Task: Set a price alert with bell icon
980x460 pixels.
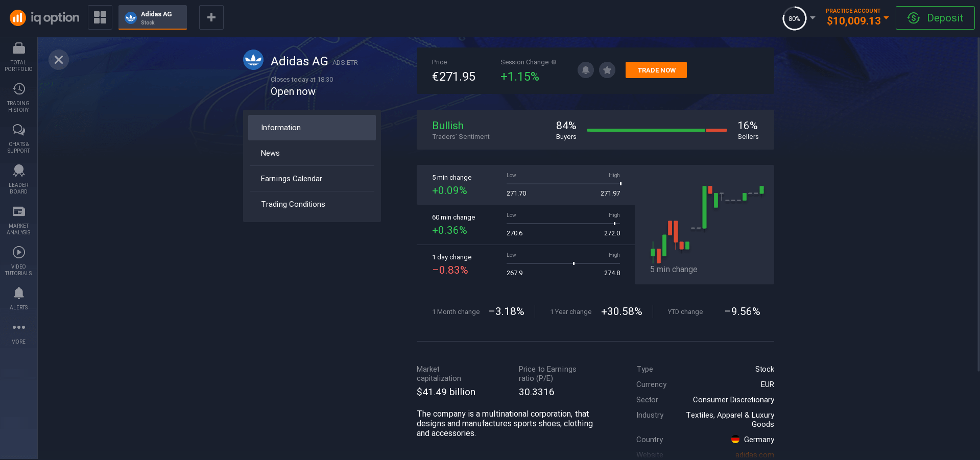Action: [x=586, y=70]
